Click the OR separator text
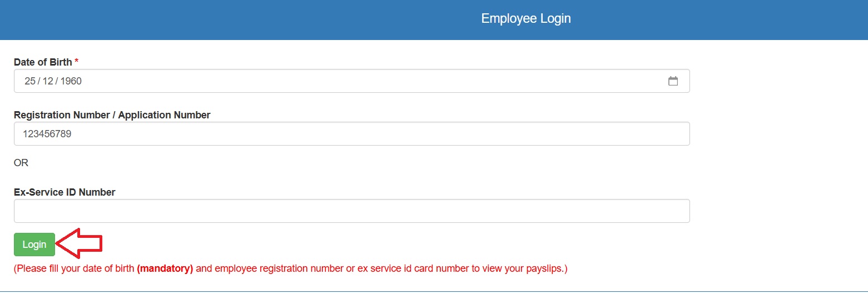 21,163
